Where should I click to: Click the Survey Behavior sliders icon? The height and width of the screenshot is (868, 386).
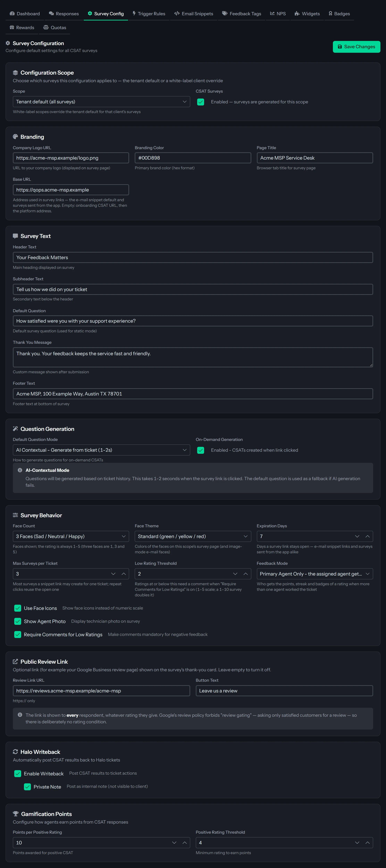pos(15,515)
